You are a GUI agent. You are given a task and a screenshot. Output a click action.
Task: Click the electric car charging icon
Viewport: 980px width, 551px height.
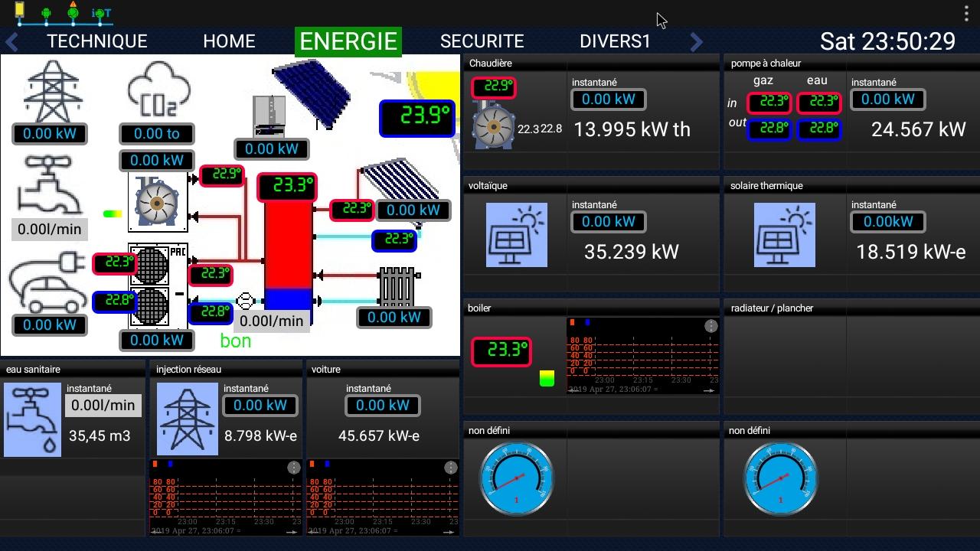pyautogui.click(x=47, y=282)
